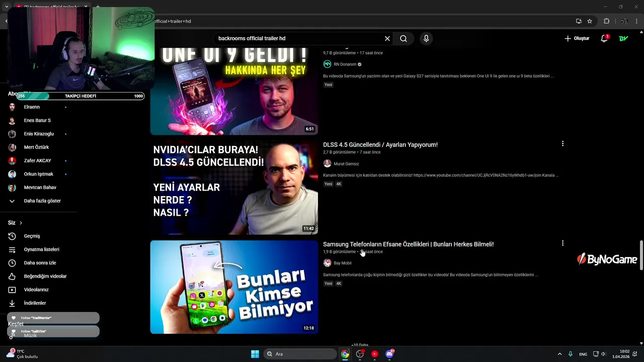The image size is (644, 362).
Task: Open more options for DLSS 4.5 video
Action: [x=562, y=144]
